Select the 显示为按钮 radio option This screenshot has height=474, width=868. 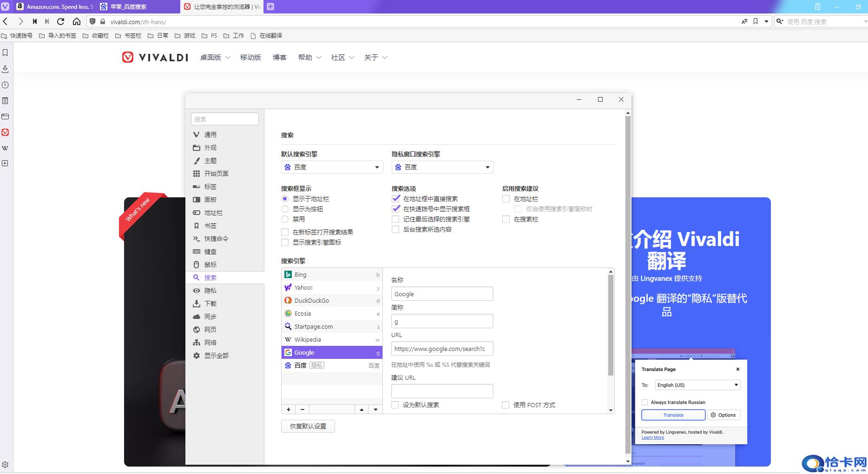tap(285, 208)
